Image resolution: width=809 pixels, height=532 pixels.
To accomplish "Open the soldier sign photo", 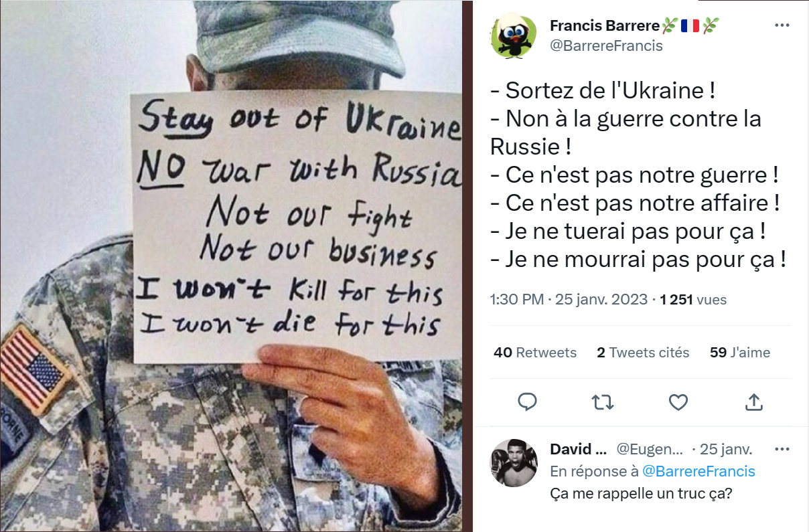I will (x=231, y=266).
